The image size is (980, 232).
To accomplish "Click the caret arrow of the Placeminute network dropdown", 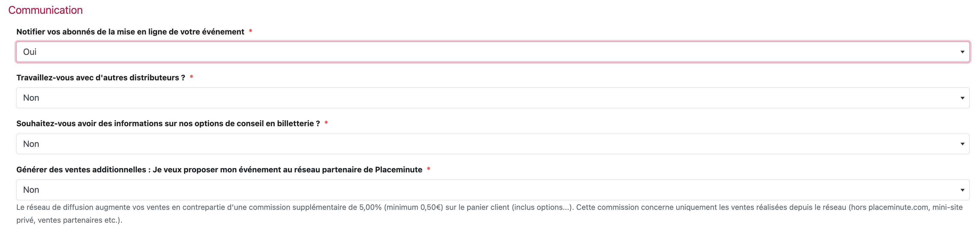I will (962, 190).
